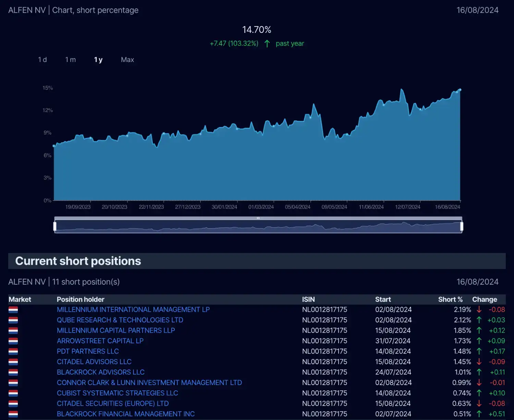Click the 2.19% short value
Image resolution: width=514 pixels, height=420 pixels.
[463, 310]
